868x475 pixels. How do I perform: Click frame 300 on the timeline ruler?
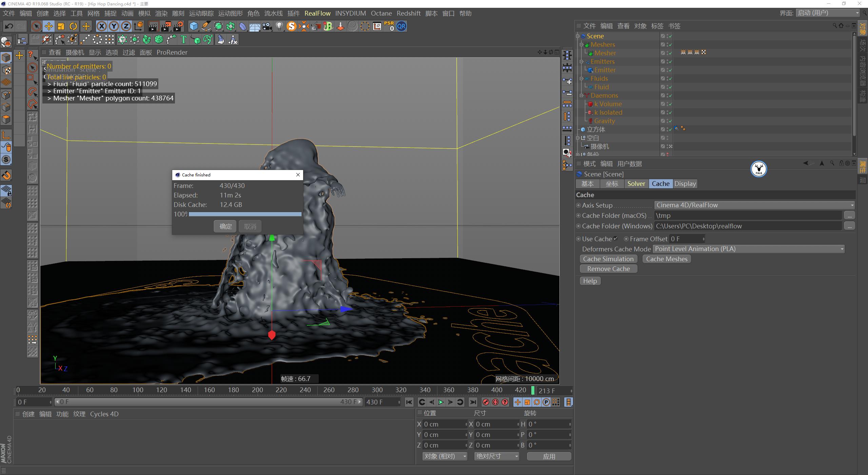coord(377,390)
